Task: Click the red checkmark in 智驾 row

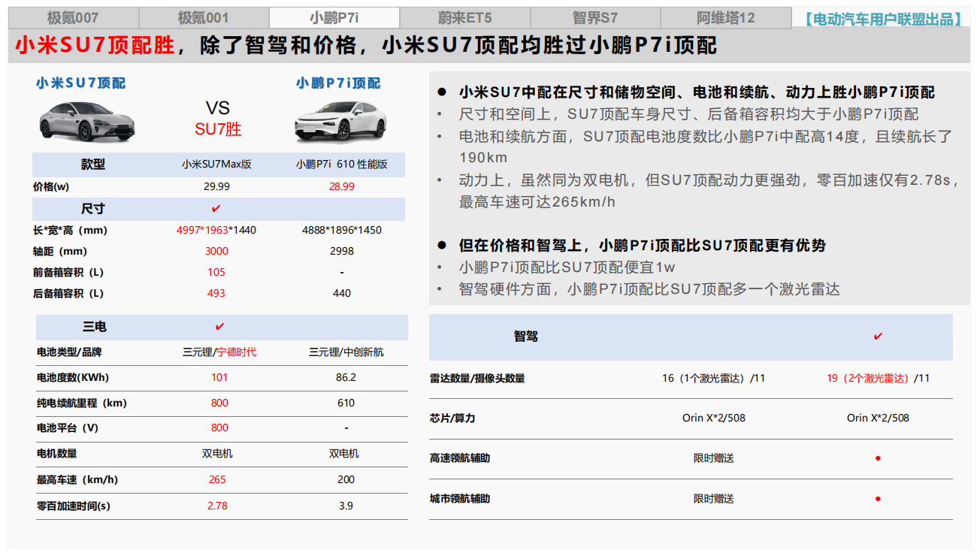Action: [878, 337]
